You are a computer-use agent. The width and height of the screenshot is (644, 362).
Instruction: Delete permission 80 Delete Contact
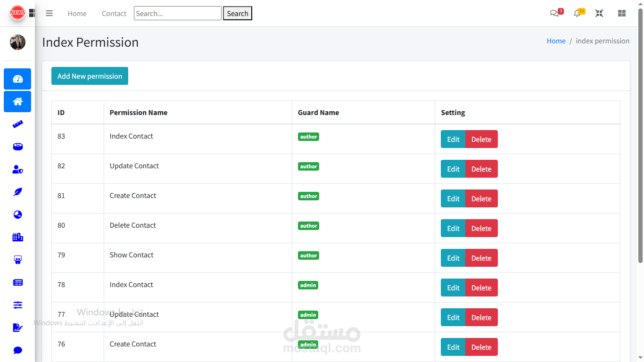pos(481,228)
